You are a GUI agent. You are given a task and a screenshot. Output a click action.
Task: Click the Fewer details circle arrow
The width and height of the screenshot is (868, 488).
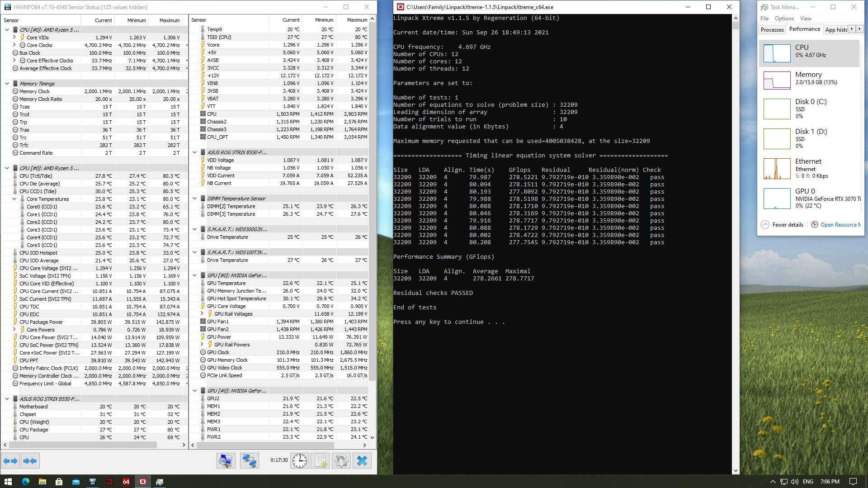[765, 225]
